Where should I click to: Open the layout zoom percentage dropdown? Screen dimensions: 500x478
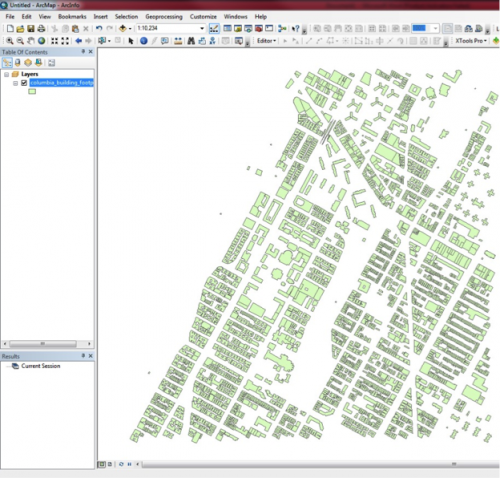coord(435,29)
